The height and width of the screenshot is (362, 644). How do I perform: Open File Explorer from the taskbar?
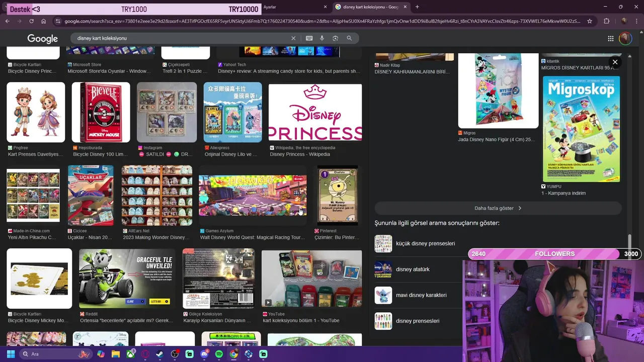coord(116,354)
